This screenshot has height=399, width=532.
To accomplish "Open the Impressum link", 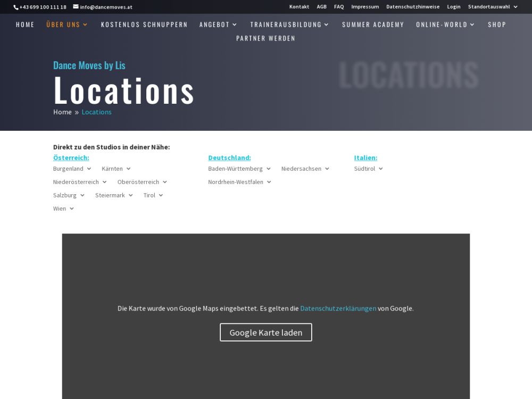I will pos(365,7).
